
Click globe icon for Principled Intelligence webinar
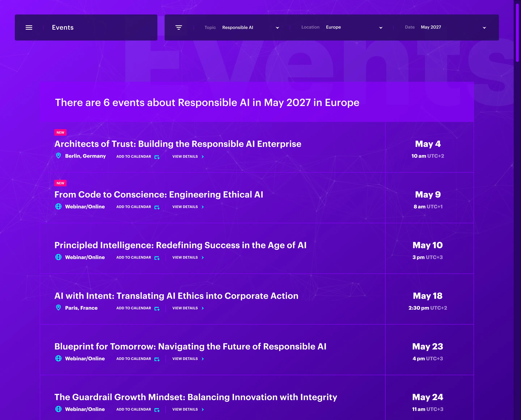tap(58, 257)
